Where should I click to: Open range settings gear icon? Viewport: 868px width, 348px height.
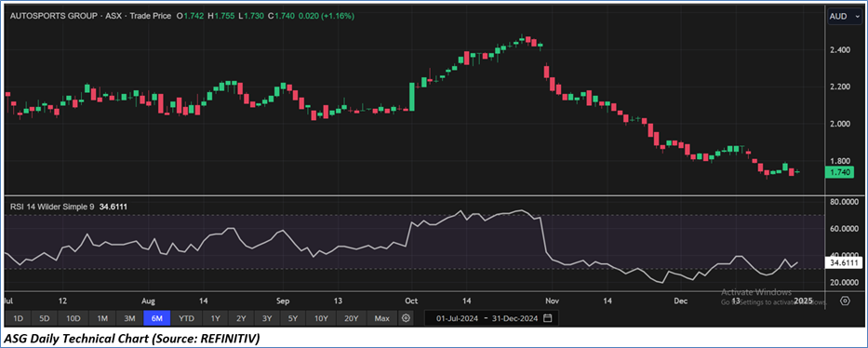(x=407, y=318)
